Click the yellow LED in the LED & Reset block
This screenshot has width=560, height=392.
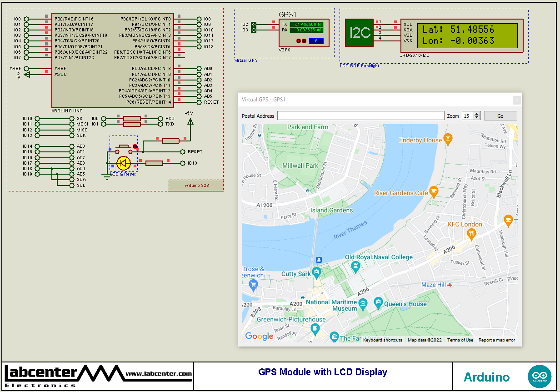click(x=124, y=164)
